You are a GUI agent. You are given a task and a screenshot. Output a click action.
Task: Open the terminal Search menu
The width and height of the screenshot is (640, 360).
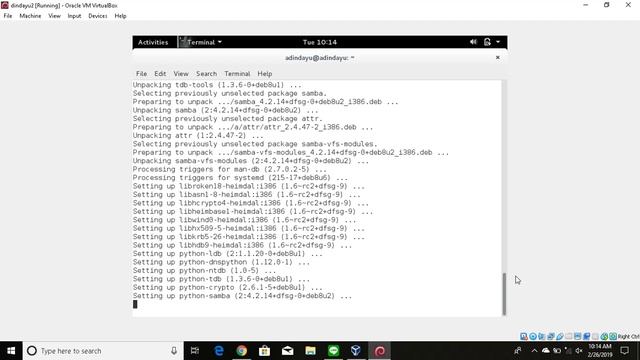[207, 73]
